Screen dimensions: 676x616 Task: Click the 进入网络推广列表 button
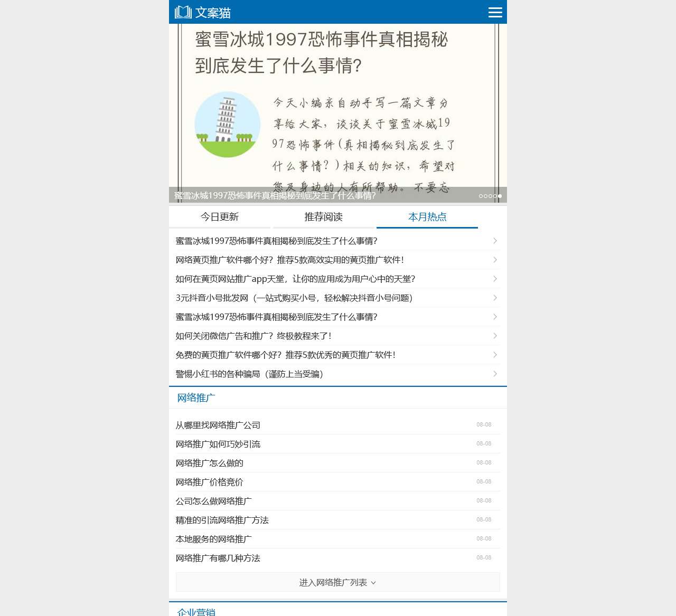pyautogui.click(x=338, y=582)
